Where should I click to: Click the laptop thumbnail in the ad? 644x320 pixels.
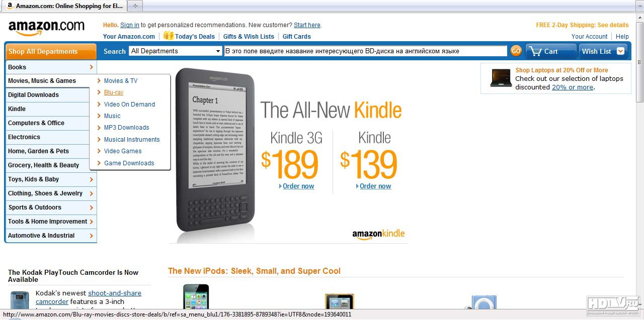point(501,78)
